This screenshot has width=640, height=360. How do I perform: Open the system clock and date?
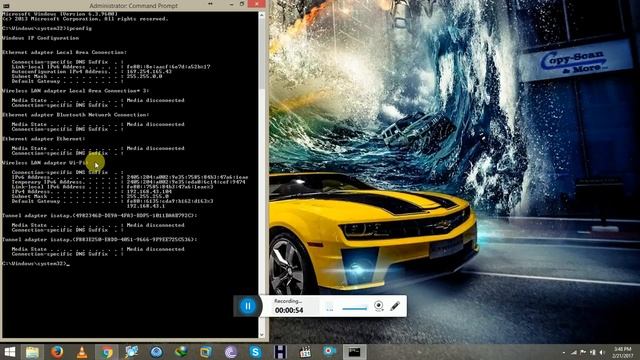[x=622, y=352]
